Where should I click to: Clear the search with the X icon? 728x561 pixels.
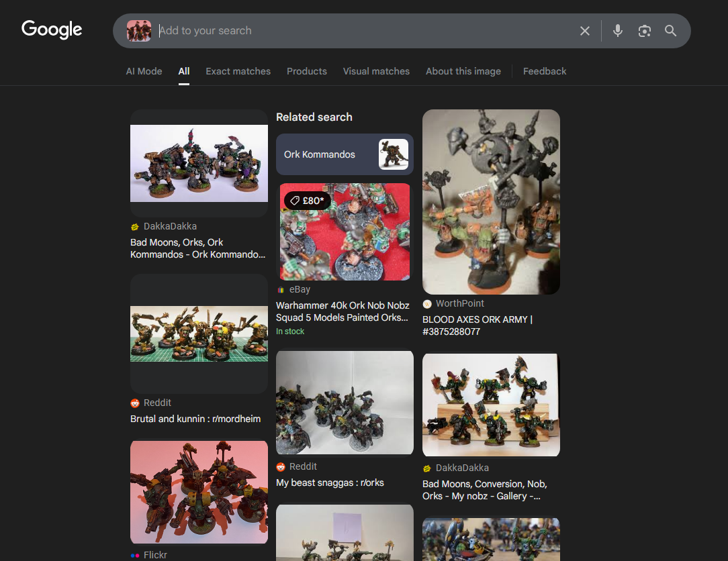coord(584,31)
